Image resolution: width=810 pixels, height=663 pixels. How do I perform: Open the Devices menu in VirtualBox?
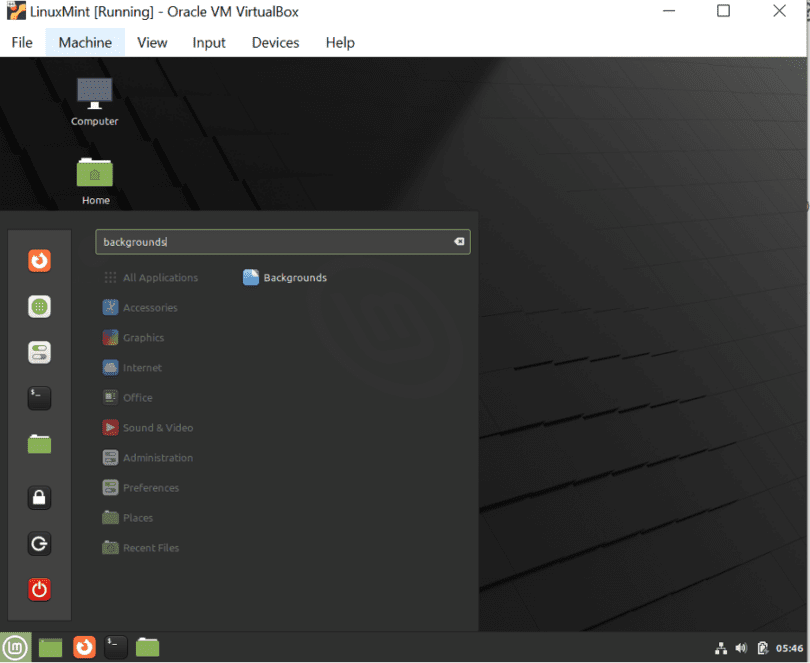coord(275,42)
